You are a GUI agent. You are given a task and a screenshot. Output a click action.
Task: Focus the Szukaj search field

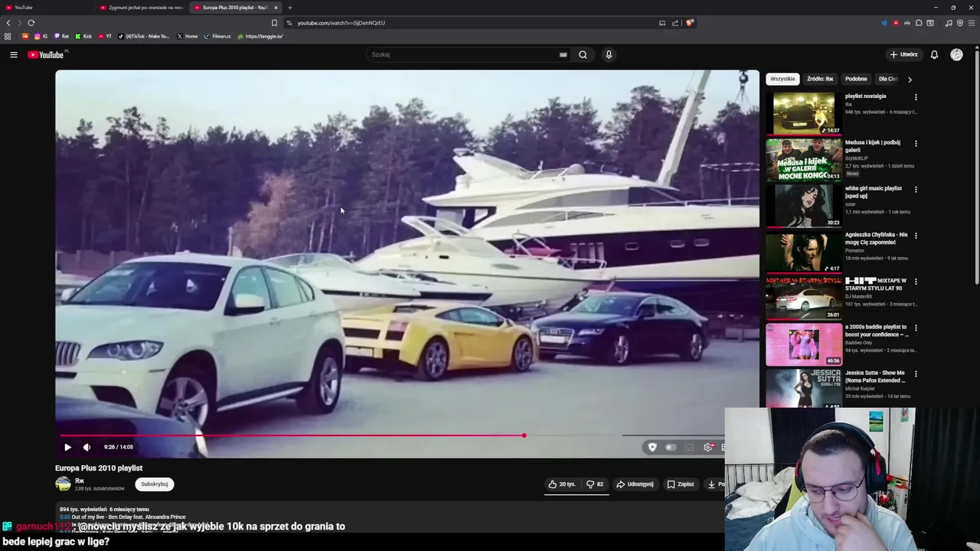click(x=465, y=54)
